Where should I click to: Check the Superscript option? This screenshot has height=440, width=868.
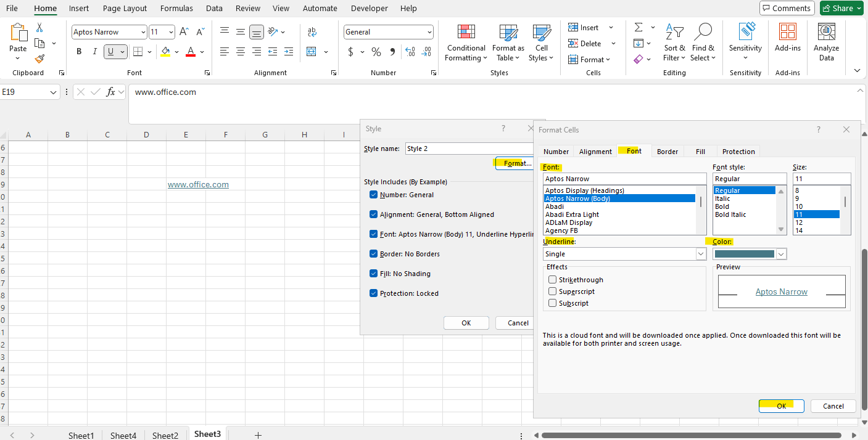click(x=552, y=291)
